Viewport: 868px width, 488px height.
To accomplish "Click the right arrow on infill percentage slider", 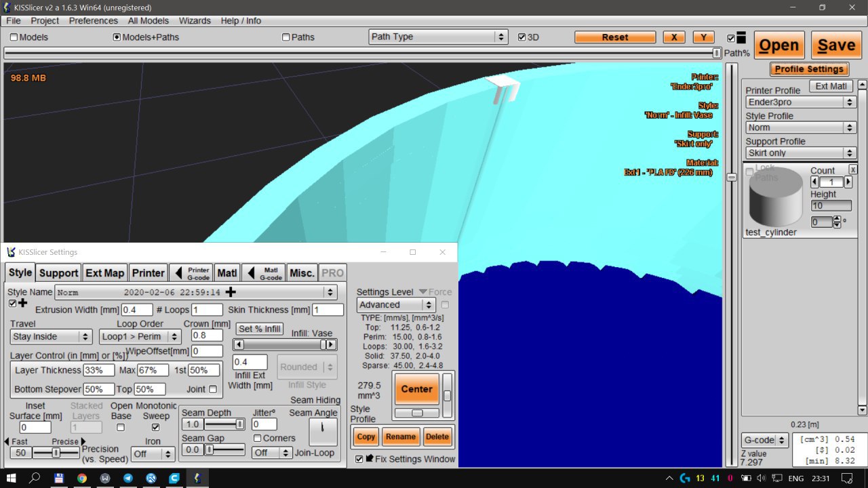I will click(331, 345).
